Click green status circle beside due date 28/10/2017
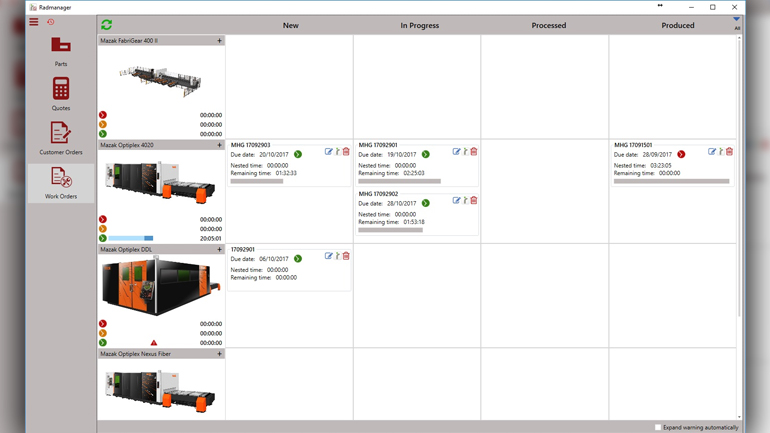This screenshot has width=770, height=433. 426,203
